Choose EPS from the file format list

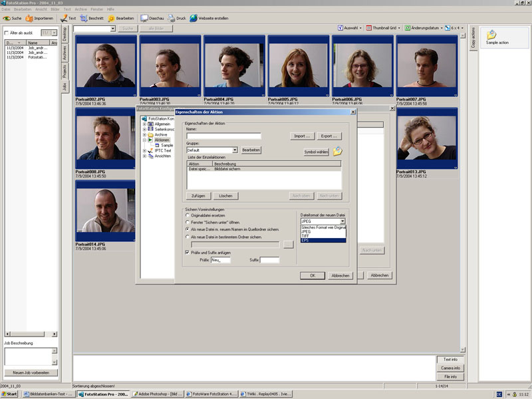tap(323, 240)
